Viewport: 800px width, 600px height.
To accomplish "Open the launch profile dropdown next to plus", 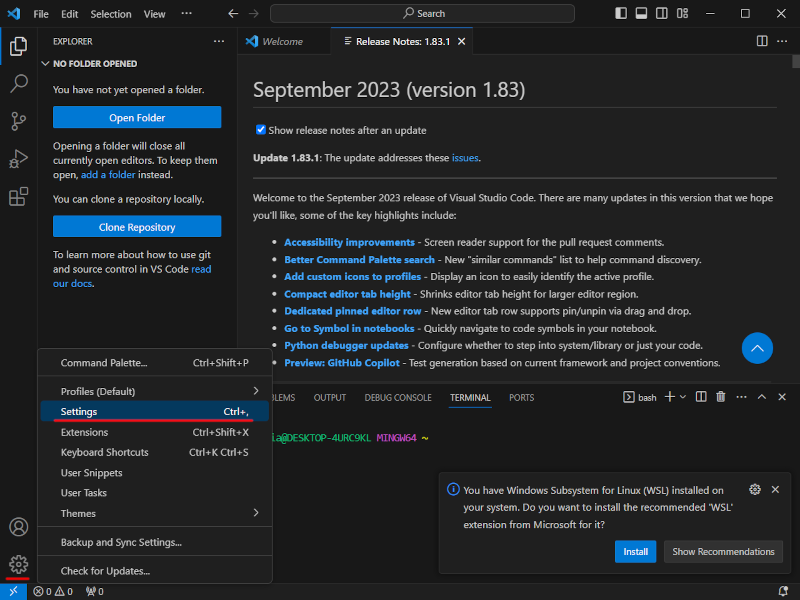I will (x=683, y=397).
